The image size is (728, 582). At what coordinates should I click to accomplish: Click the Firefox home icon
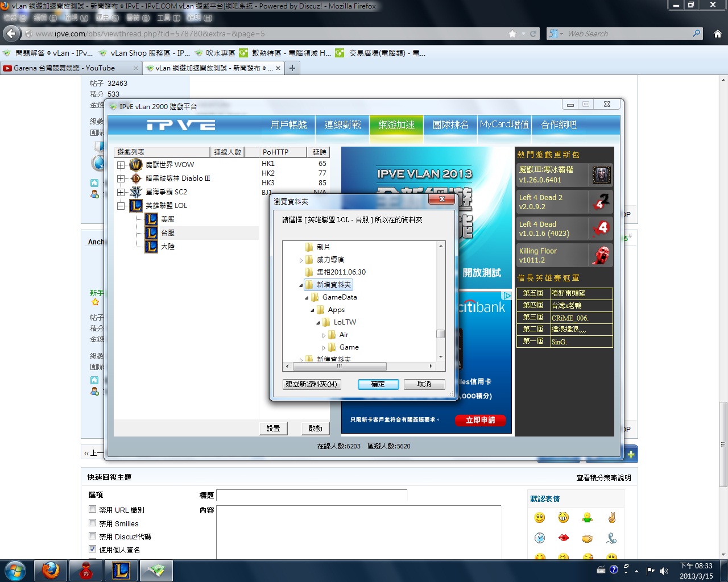tap(718, 34)
